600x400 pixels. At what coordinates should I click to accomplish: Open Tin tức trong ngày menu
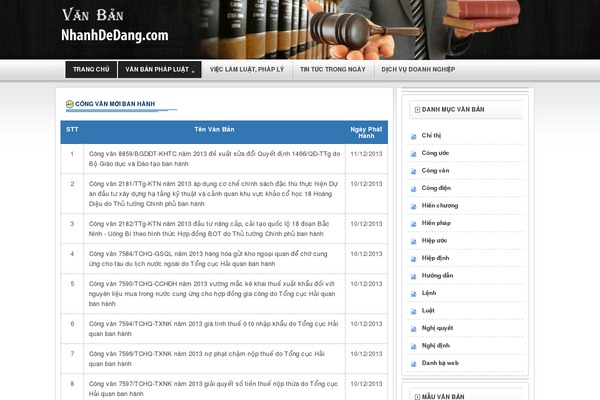[x=333, y=69]
